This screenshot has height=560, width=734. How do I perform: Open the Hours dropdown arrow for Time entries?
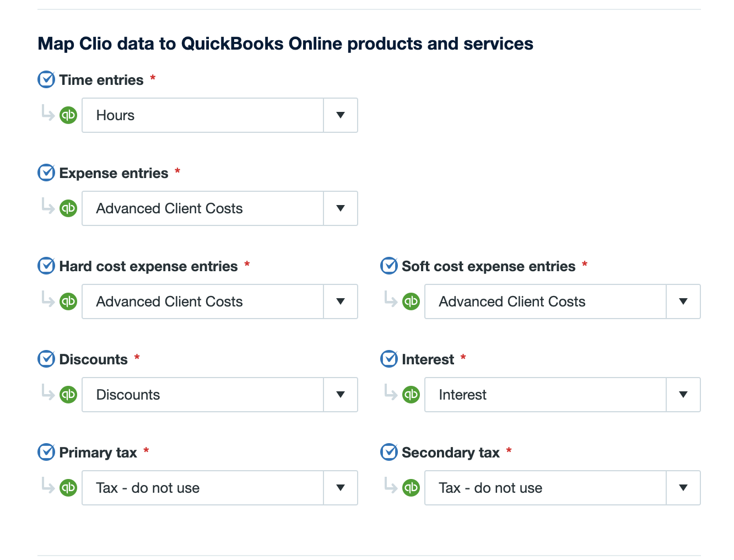pos(341,115)
